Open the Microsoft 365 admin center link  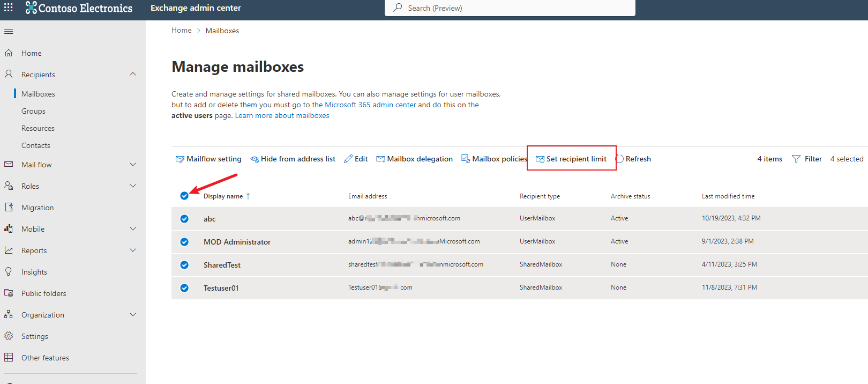(370, 105)
